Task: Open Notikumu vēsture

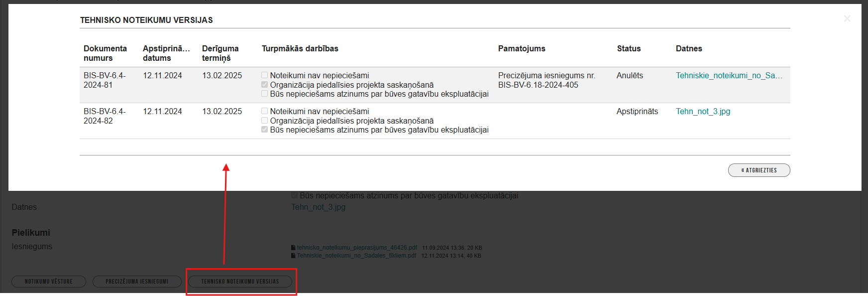Action: point(49,282)
